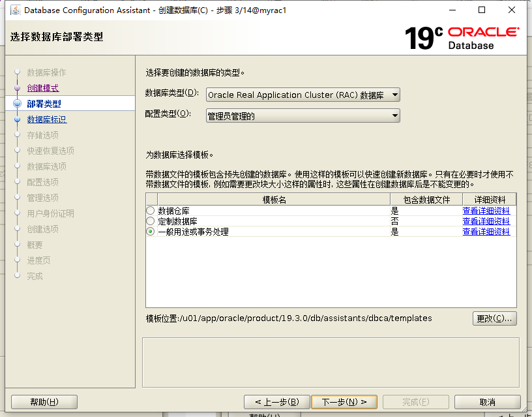Screen dimensions: 532x417
Task: Click the 数据库选项 step label
Action: tap(47, 166)
